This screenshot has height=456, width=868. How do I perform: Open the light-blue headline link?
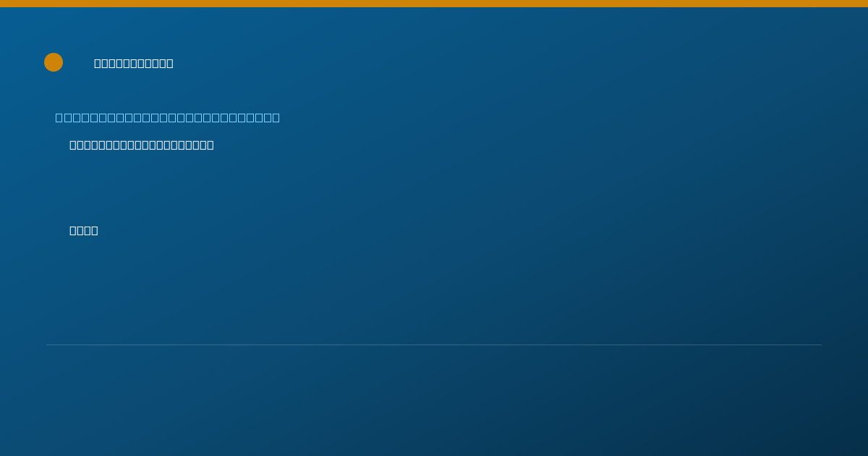click(168, 117)
